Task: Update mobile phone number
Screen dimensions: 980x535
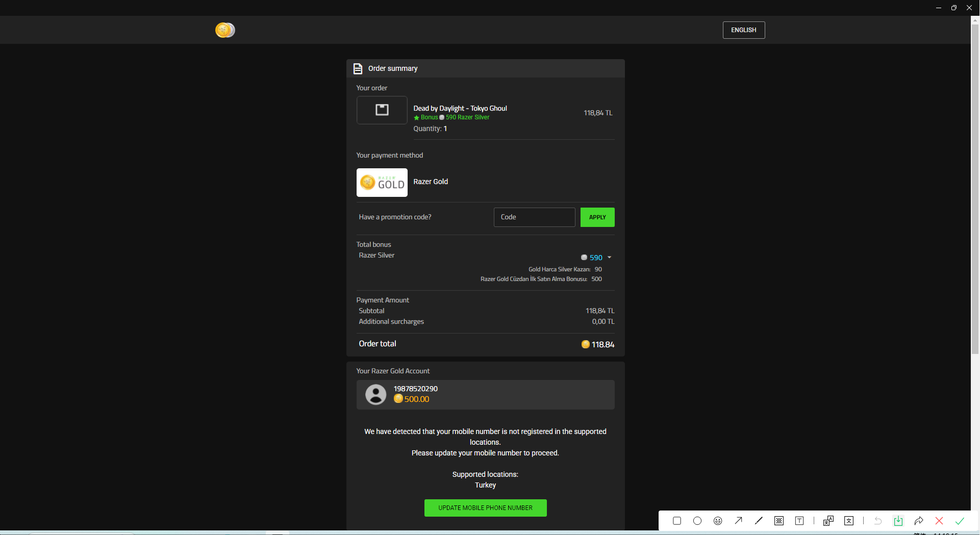Action: (485, 508)
